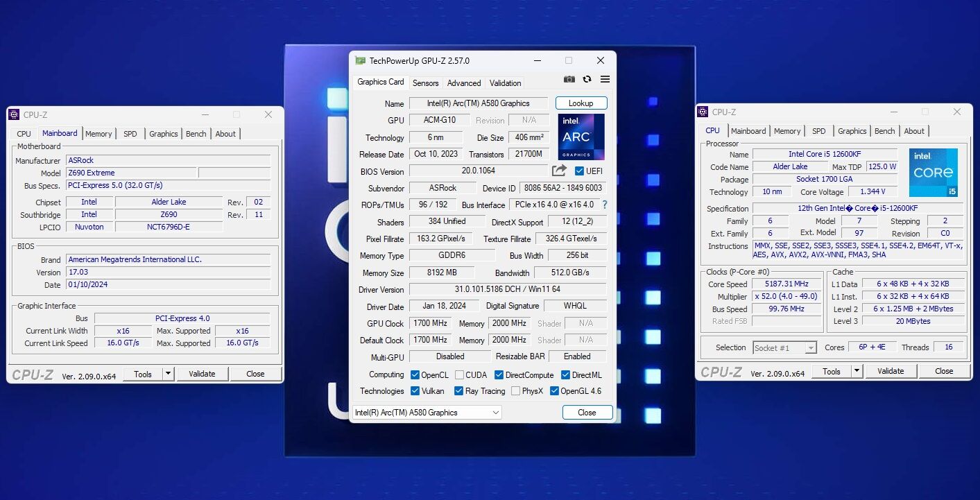The image size is (980, 500).
Task: Click the Bus Interface question mark icon
Action: [604, 205]
